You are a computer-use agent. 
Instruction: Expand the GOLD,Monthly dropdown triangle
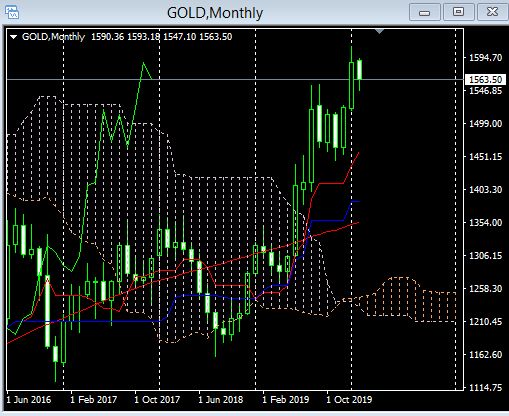click(x=13, y=37)
